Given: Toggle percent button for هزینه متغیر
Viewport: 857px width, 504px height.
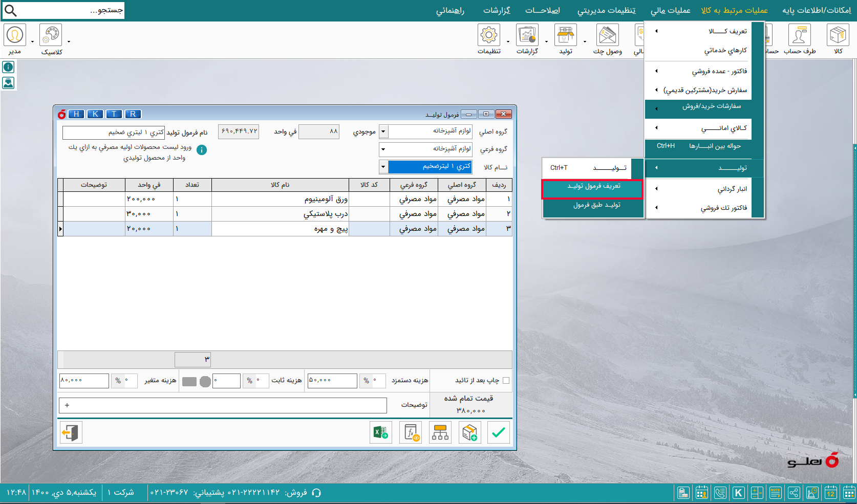Looking at the screenshot, I should click(x=118, y=381).
